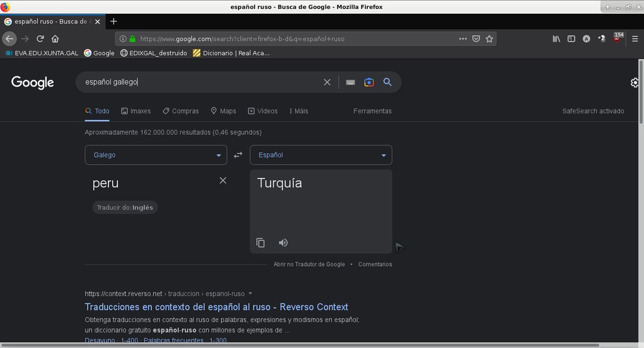Open the Galego source language dropdown
644x348 pixels.
tap(156, 154)
